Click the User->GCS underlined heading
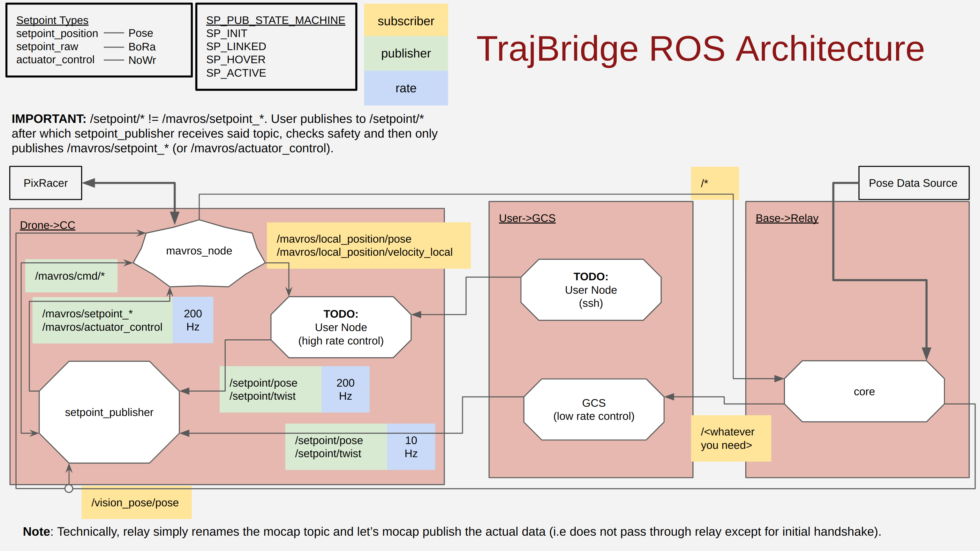 pos(527,218)
